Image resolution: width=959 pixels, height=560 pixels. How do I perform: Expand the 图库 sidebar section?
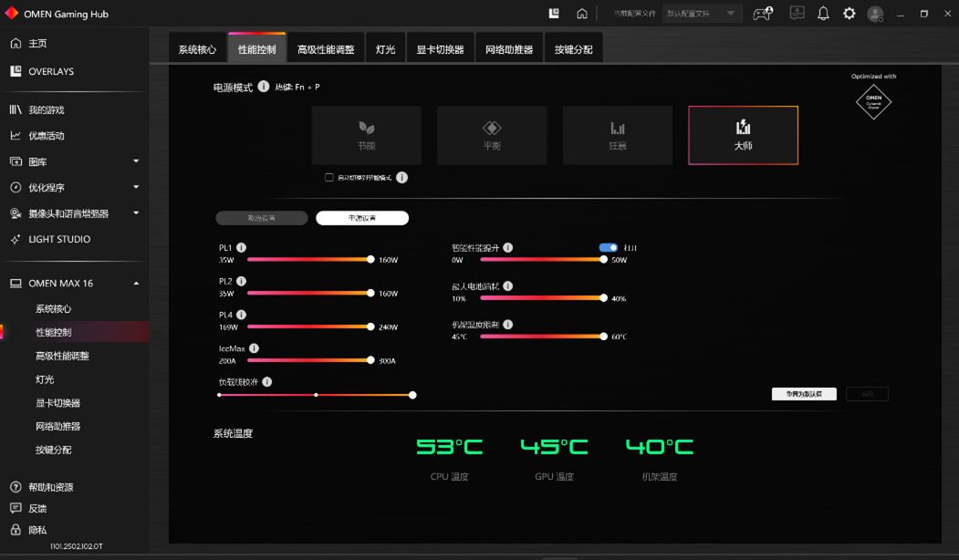tap(136, 161)
